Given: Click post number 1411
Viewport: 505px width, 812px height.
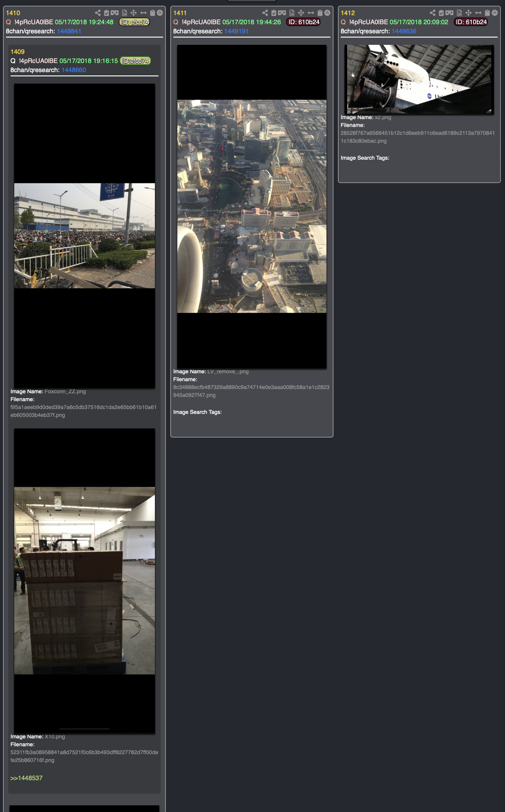Looking at the screenshot, I should click(x=180, y=13).
